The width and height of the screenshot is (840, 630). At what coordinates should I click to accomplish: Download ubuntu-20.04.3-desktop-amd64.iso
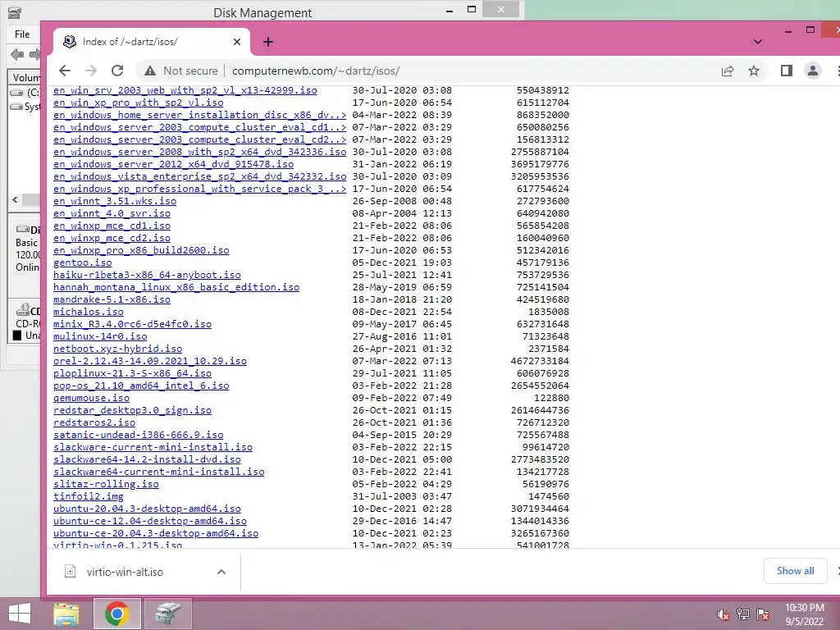click(148, 509)
